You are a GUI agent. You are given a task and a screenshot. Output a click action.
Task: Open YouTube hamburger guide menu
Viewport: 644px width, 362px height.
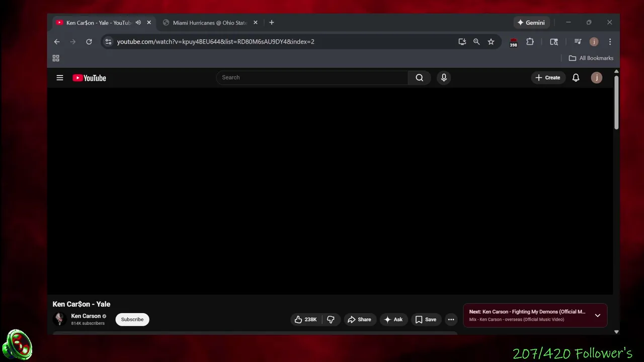tap(60, 78)
